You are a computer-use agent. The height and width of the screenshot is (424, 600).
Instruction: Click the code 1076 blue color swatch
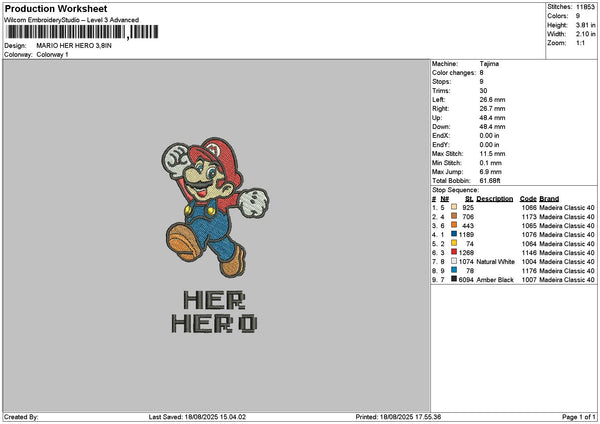click(x=454, y=234)
